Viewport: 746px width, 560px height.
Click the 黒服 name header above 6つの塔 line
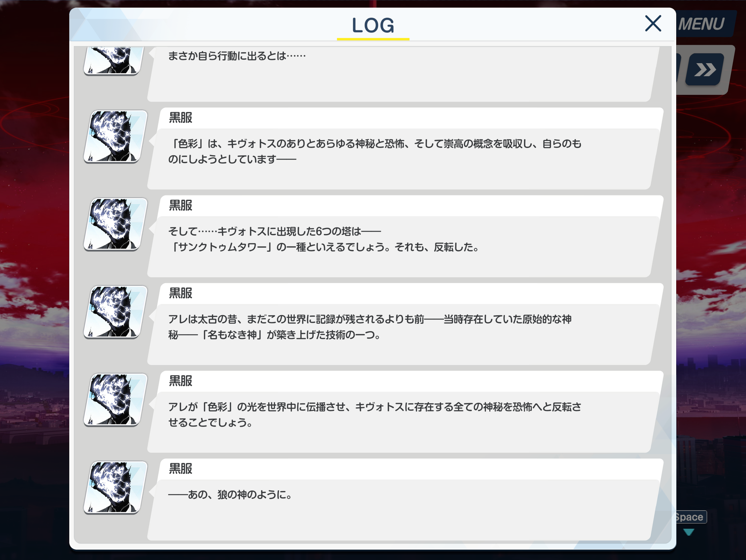point(180,205)
